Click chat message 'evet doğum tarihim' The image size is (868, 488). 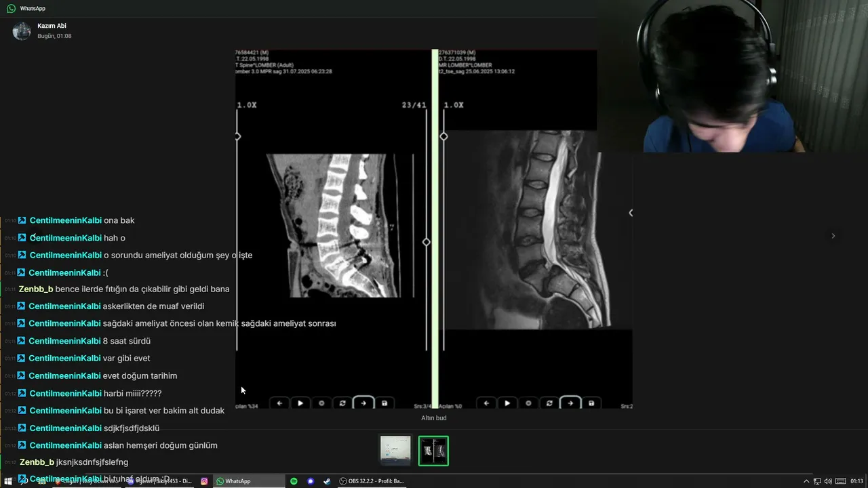pos(140,375)
